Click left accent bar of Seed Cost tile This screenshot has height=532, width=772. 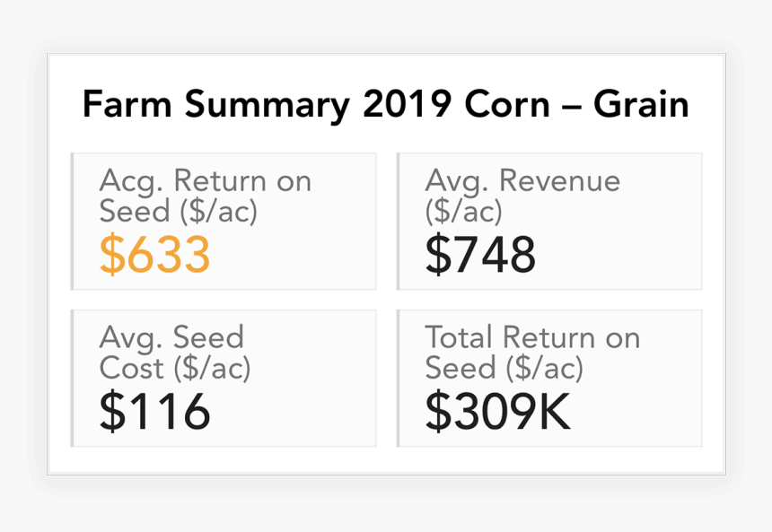73,378
